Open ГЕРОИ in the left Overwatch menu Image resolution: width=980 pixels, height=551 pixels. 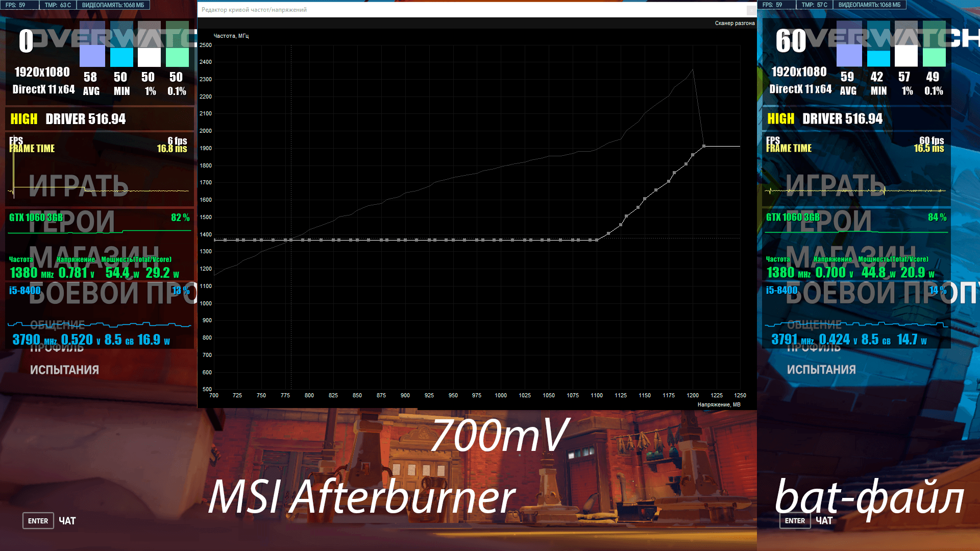(x=71, y=222)
